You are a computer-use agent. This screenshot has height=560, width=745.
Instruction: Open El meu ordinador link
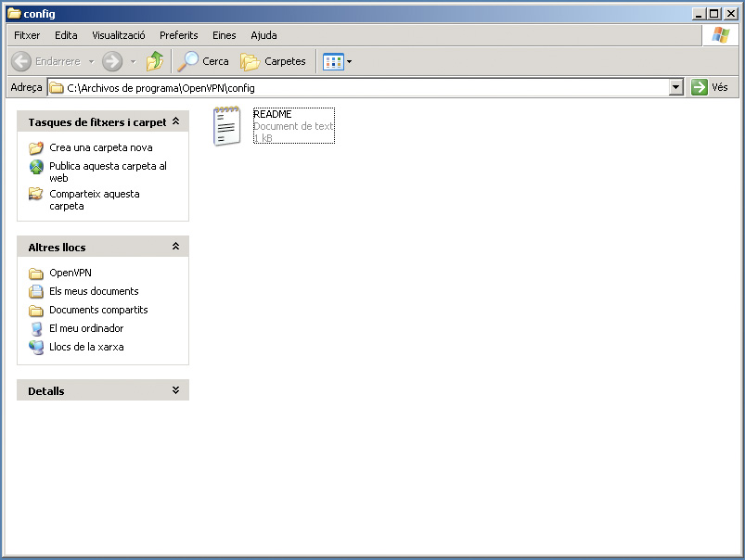click(x=86, y=328)
